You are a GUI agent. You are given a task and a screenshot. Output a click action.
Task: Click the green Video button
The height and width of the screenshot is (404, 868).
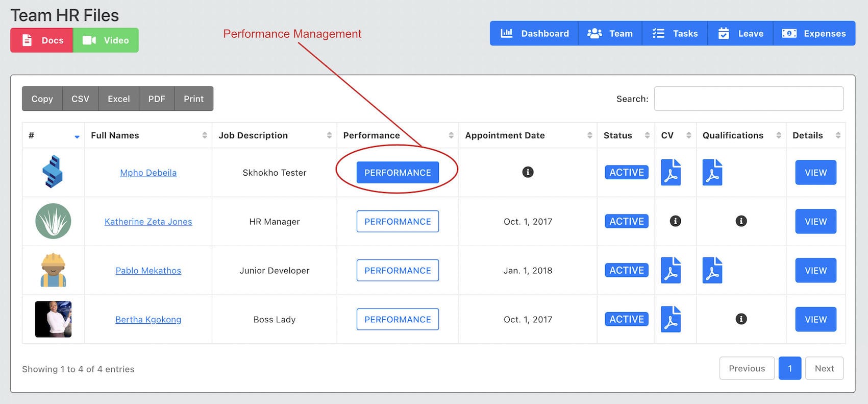tap(106, 40)
